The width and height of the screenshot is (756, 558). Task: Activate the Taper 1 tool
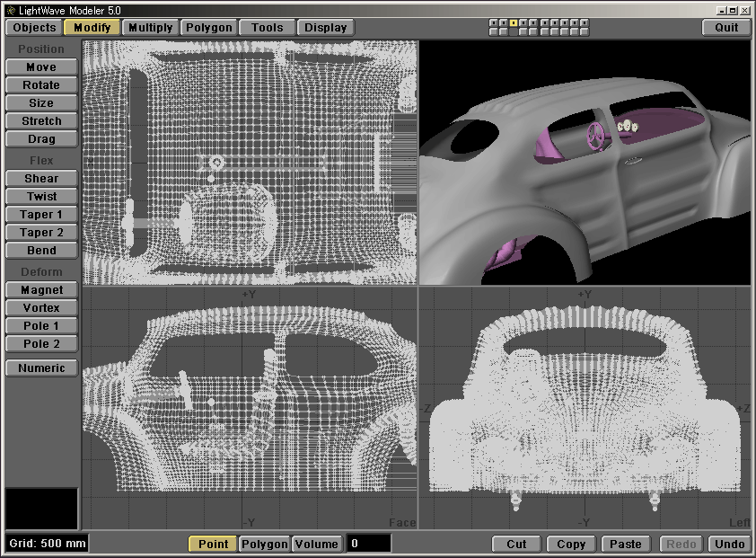pos(41,215)
